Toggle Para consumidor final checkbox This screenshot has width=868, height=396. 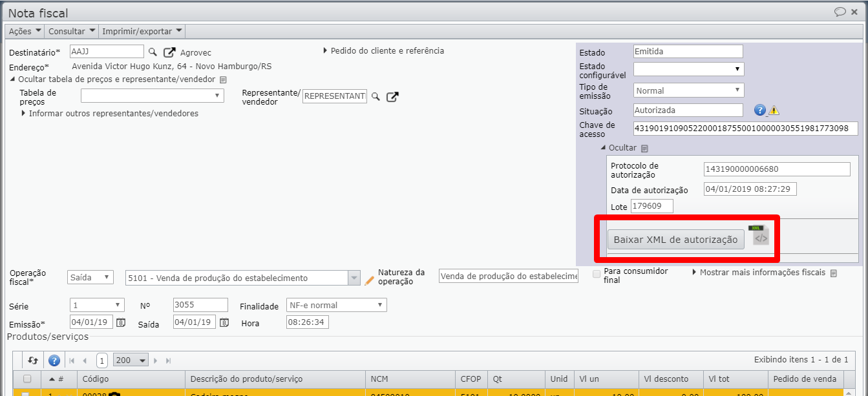pos(597,274)
